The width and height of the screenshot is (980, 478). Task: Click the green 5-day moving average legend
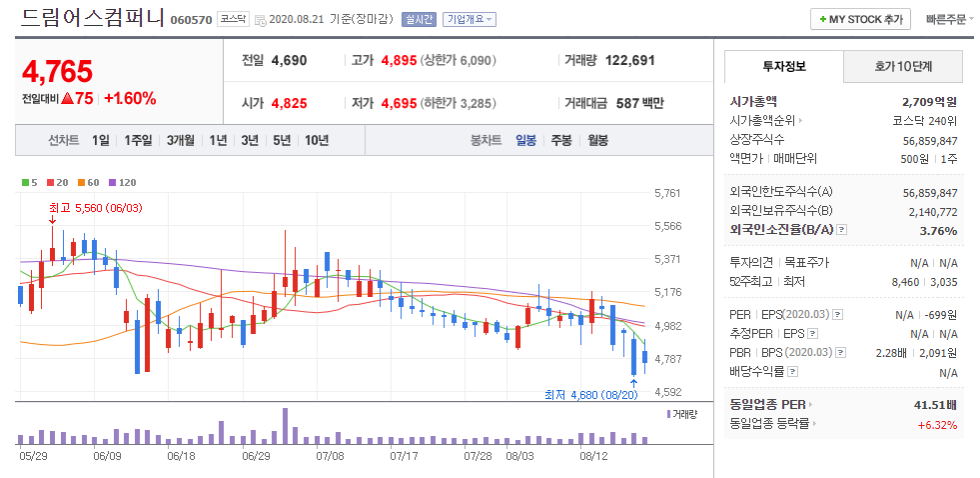click(29, 183)
